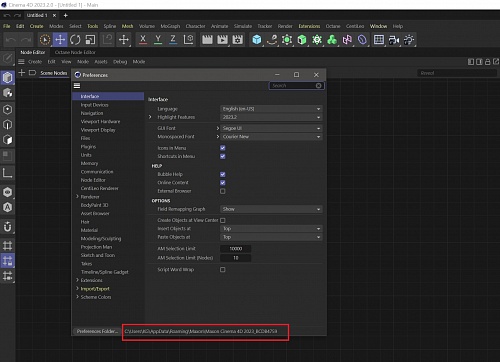Click the Preferences Folder button
Viewport: 500px width, 362px height.
click(x=97, y=331)
